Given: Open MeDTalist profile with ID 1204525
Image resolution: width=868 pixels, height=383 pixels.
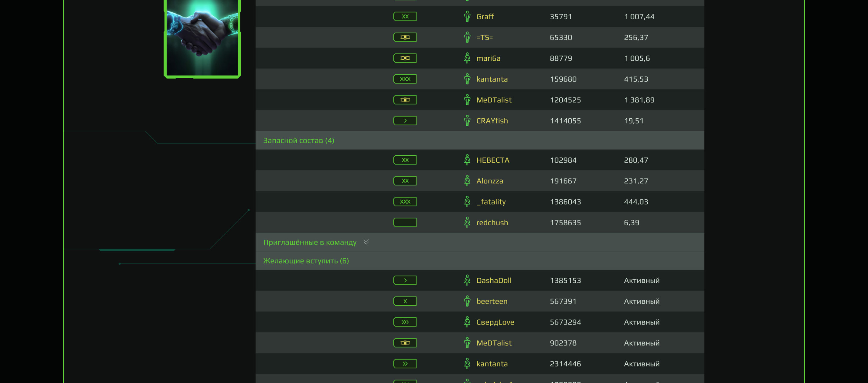Looking at the screenshot, I should click(494, 100).
